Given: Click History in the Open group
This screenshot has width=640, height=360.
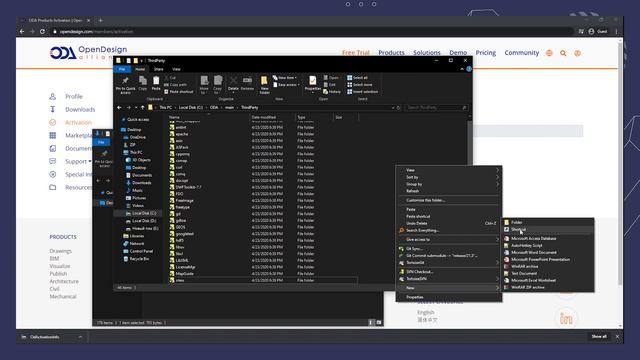Looking at the screenshot, I should 332,91.
